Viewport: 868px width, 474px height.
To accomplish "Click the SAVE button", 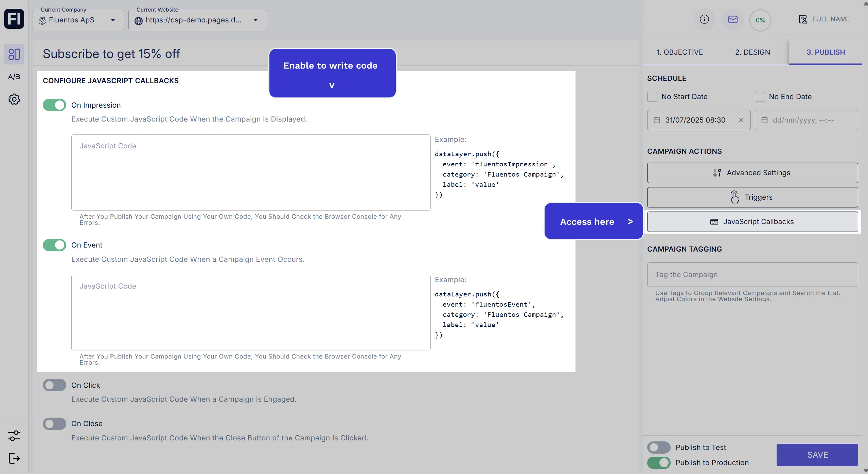I will click(817, 455).
